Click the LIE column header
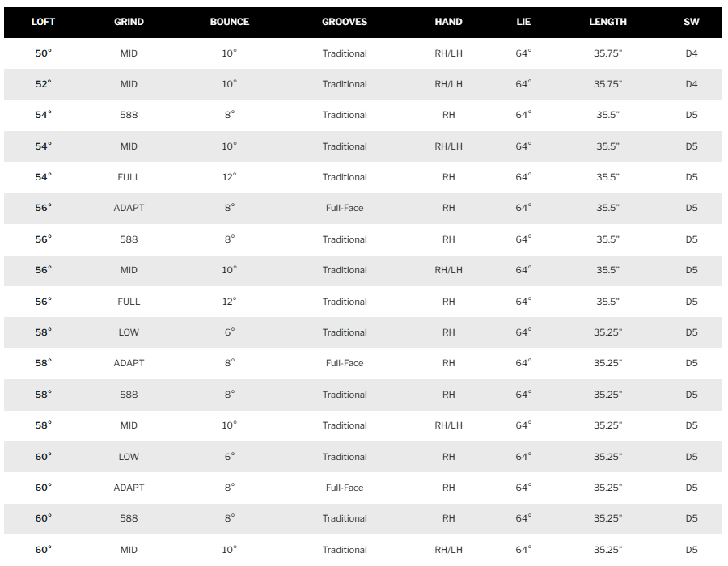Image resolution: width=728 pixels, height=566 pixels. click(x=523, y=22)
